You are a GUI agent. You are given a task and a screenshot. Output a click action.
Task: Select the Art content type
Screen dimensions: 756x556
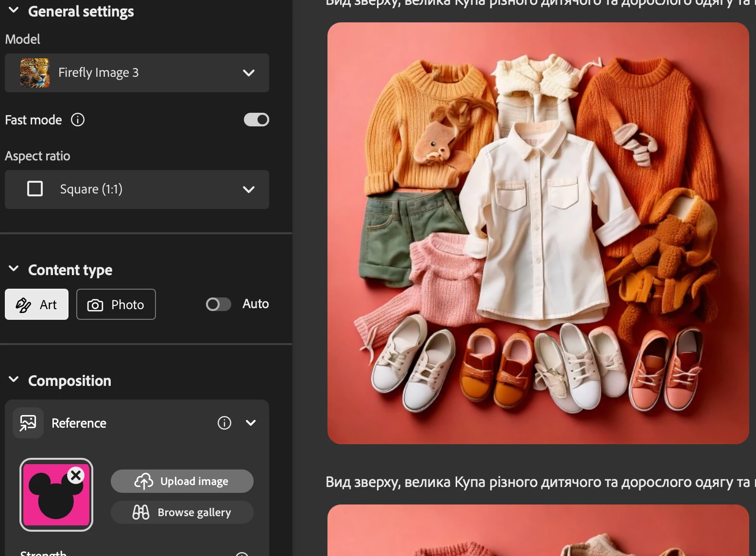[36, 304]
